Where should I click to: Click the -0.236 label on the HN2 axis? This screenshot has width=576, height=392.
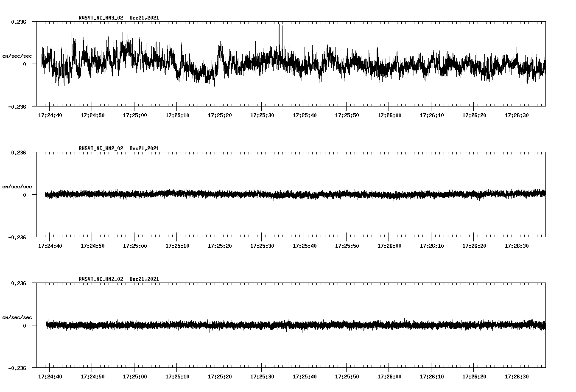pyautogui.click(x=17, y=238)
